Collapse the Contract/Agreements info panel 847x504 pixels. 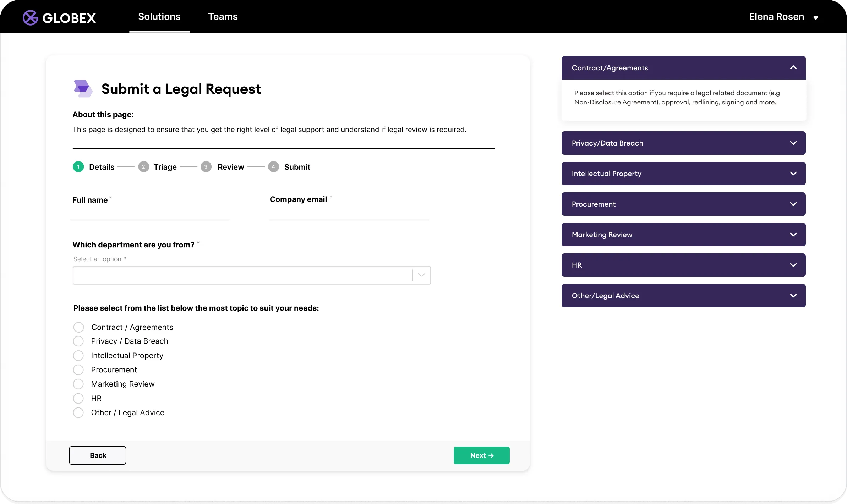(793, 67)
